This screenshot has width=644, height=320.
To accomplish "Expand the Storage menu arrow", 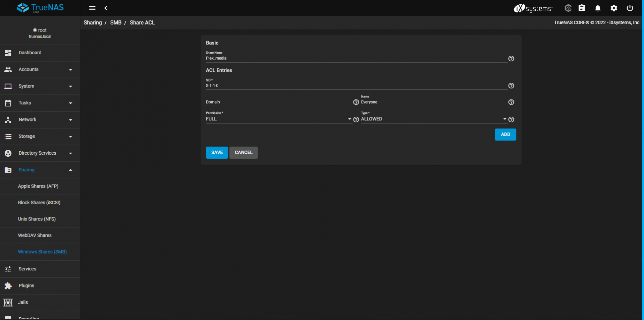I will (x=70, y=137).
